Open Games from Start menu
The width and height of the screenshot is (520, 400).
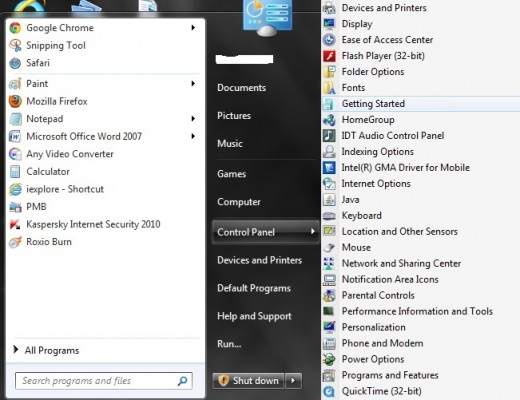tap(232, 174)
